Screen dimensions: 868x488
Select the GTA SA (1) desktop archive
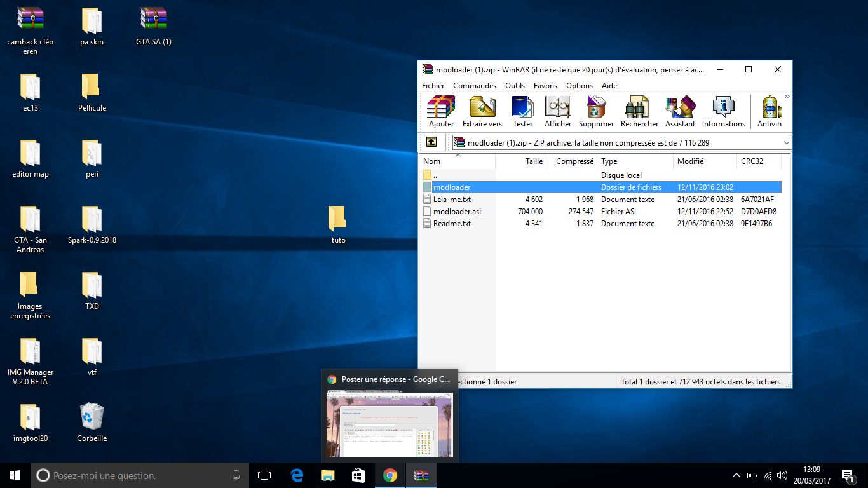click(x=153, y=27)
